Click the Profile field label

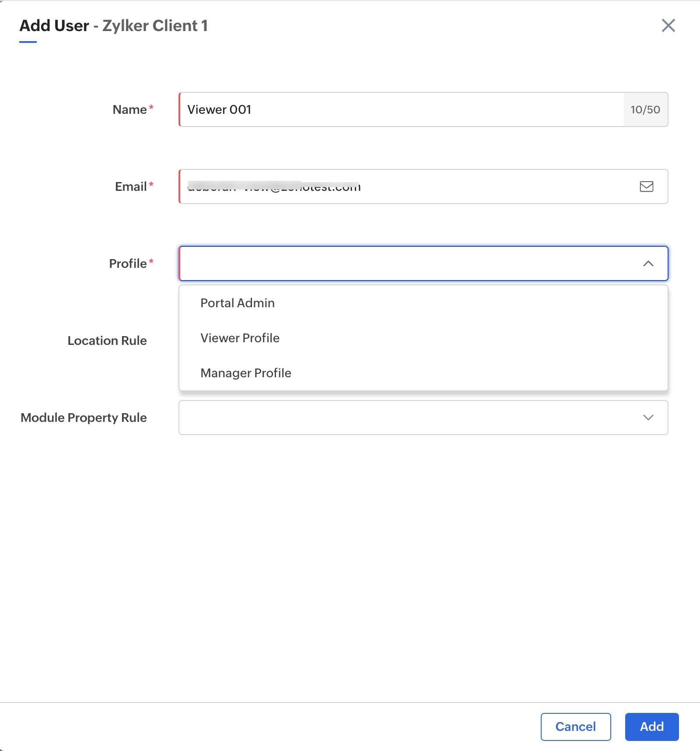tap(128, 263)
